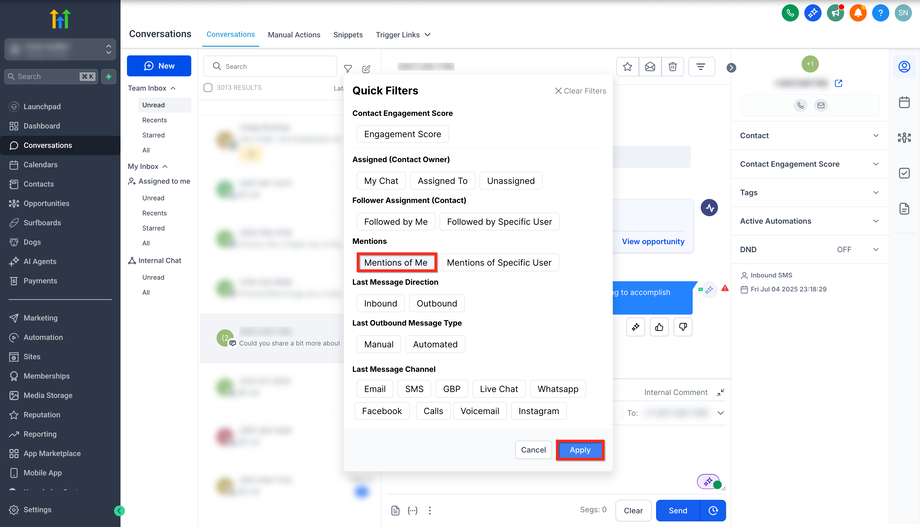The height and width of the screenshot is (527, 920).
Task: Toggle the Automated message type filter
Action: click(x=435, y=344)
